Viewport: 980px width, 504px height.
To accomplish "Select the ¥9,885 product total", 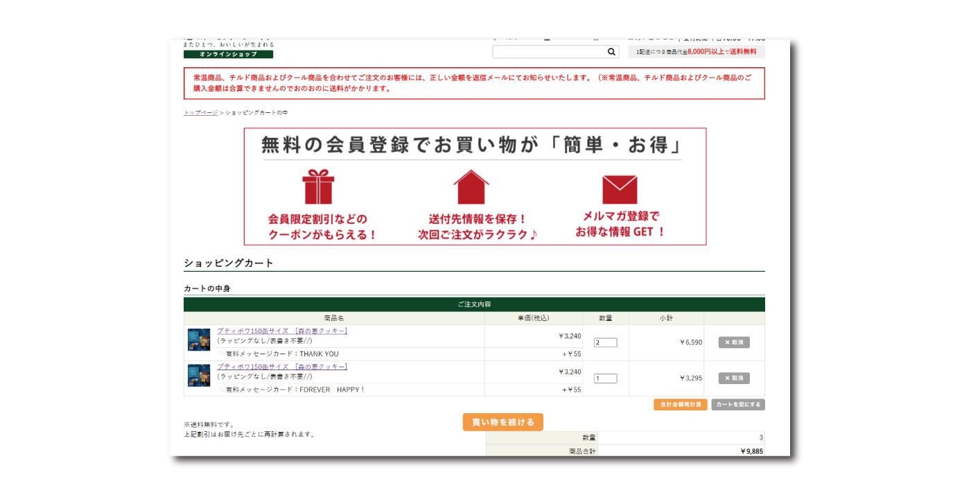I will pyautogui.click(x=751, y=451).
